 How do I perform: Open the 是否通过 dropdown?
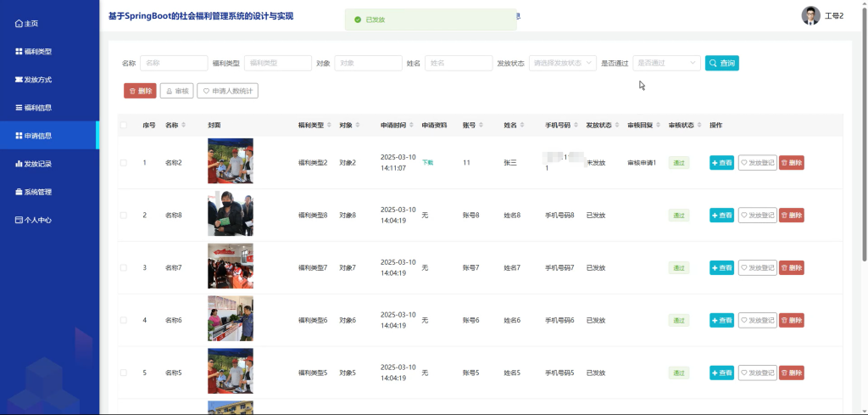click(x=666, y=63)
